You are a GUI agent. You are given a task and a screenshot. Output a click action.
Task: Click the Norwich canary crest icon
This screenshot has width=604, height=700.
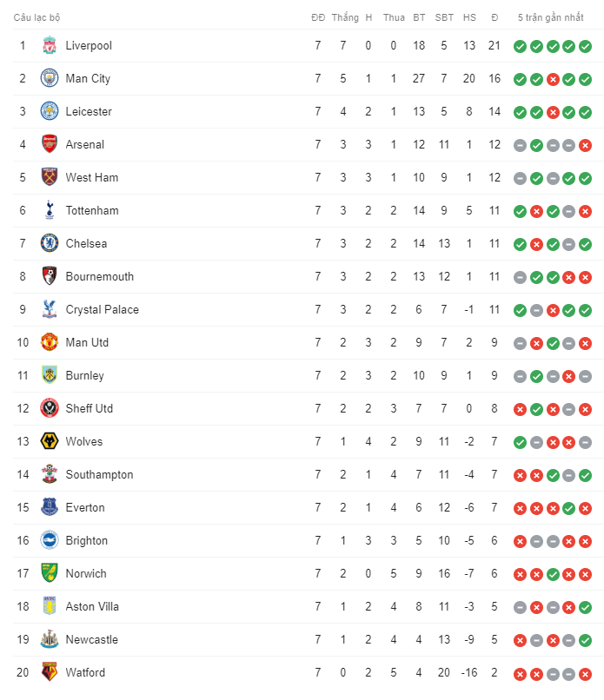click(x=49, y=573)
